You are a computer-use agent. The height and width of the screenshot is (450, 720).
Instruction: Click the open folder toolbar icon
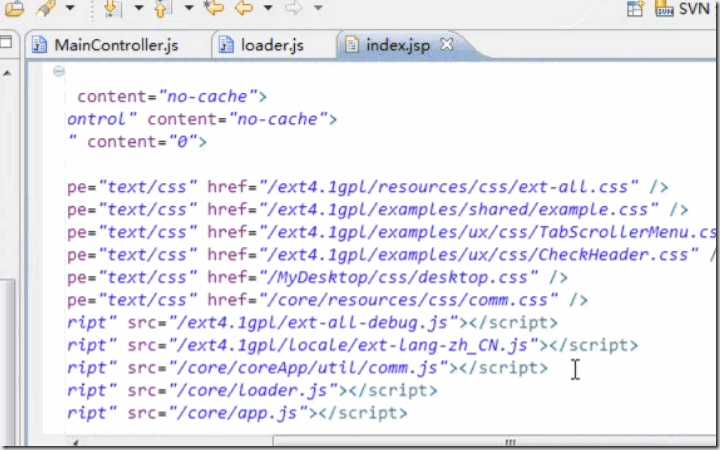point(13,8)
